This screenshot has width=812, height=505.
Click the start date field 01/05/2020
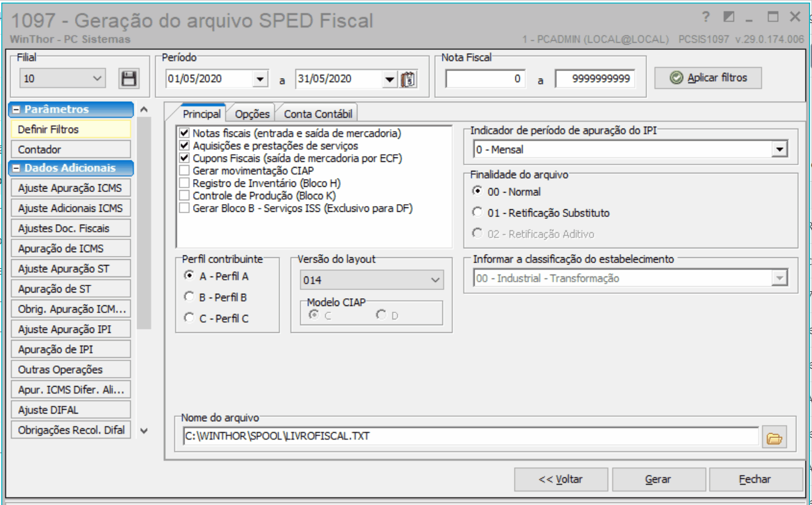209,79
